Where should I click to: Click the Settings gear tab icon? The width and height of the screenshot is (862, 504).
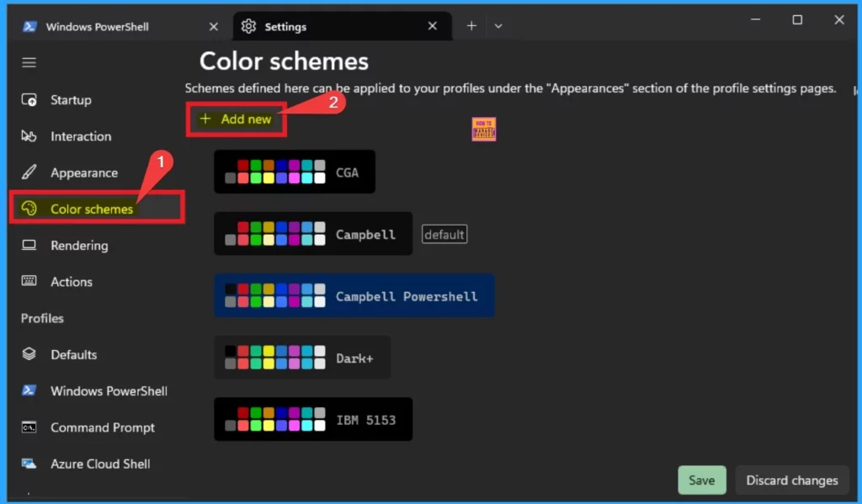[x=248, y=26]
